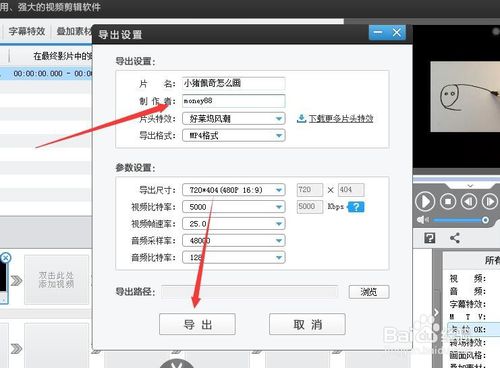Open the 视频比特率 5000 dropdown
The width and height of the screenshot is (500, 368).
click(x=233, y=207)
